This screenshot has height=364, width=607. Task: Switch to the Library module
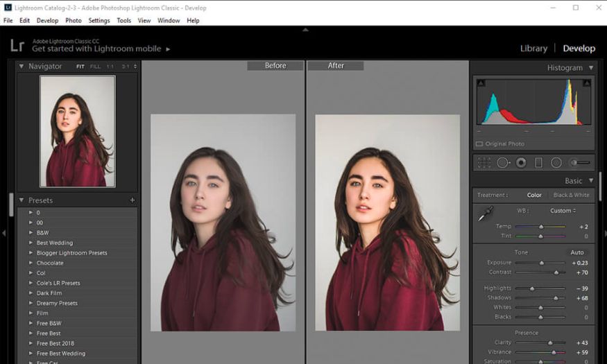(533, 49)
